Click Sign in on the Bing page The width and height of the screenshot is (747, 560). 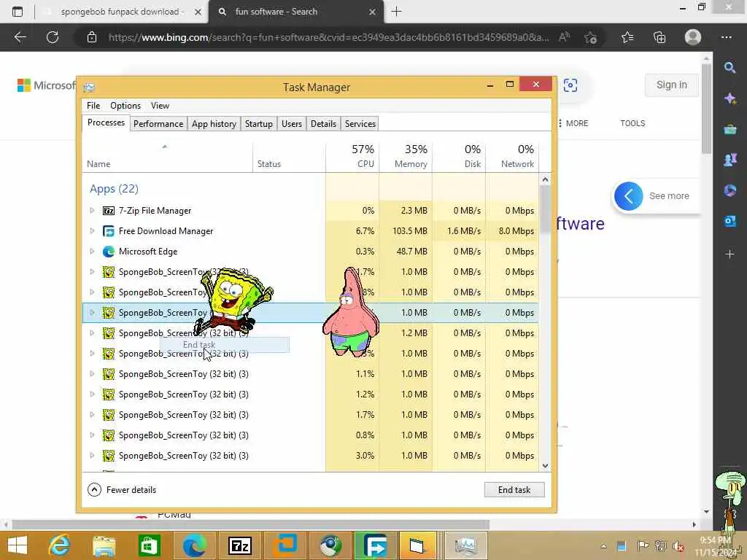pos(671,85)
